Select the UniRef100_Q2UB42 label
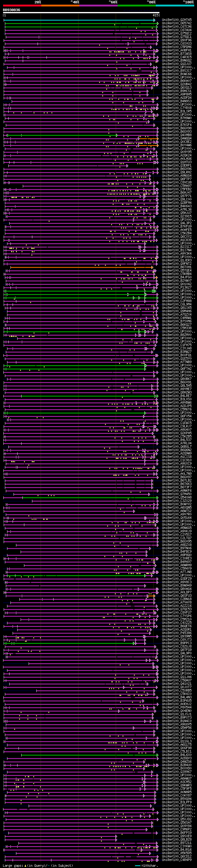The height and width of the screenshot is (868, 197). (176, 84)
